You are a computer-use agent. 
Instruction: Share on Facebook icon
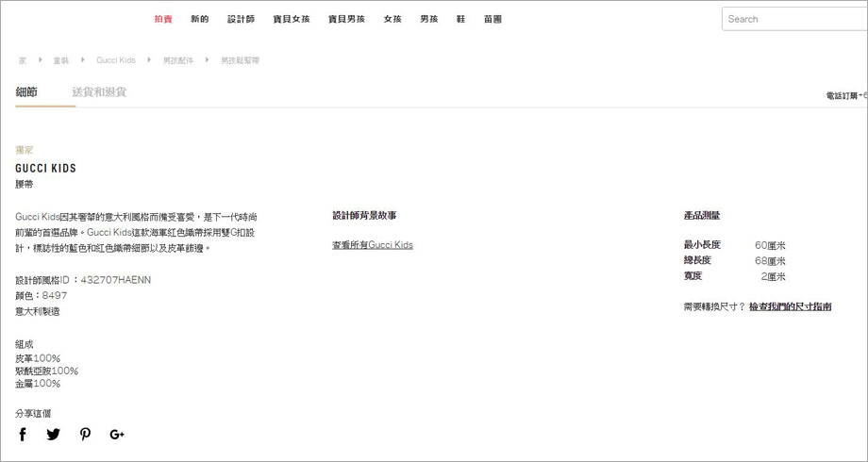(x=22, y=435)
